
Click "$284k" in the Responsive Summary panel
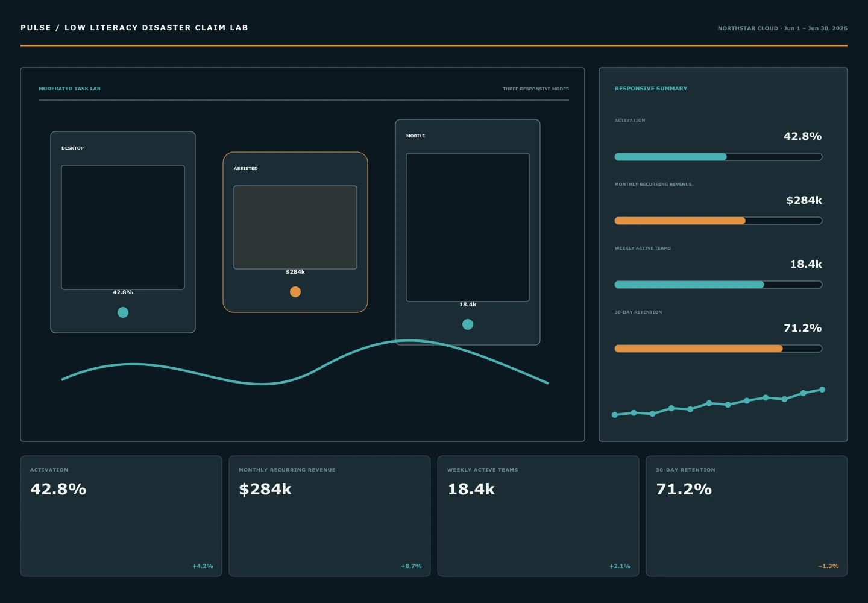pos(804,200)
